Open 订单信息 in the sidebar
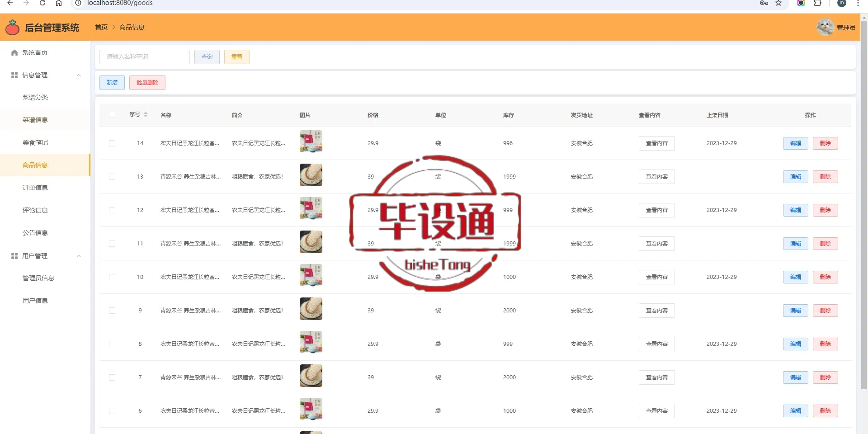This screenshot has width=868, height=434. pos(35,188)
